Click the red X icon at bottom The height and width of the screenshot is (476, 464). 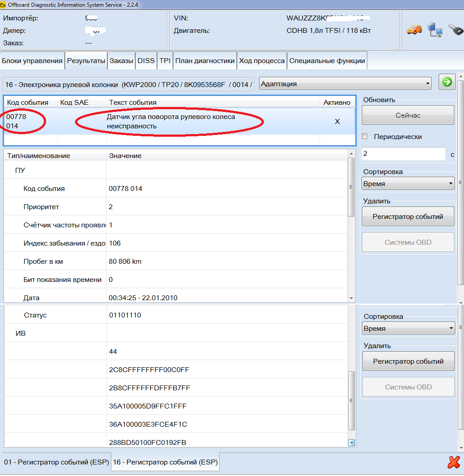point(454,462)
